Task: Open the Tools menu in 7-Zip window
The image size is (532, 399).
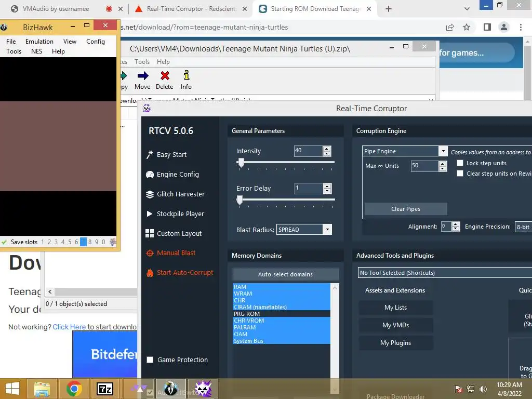Action: [x=142, y=62]
